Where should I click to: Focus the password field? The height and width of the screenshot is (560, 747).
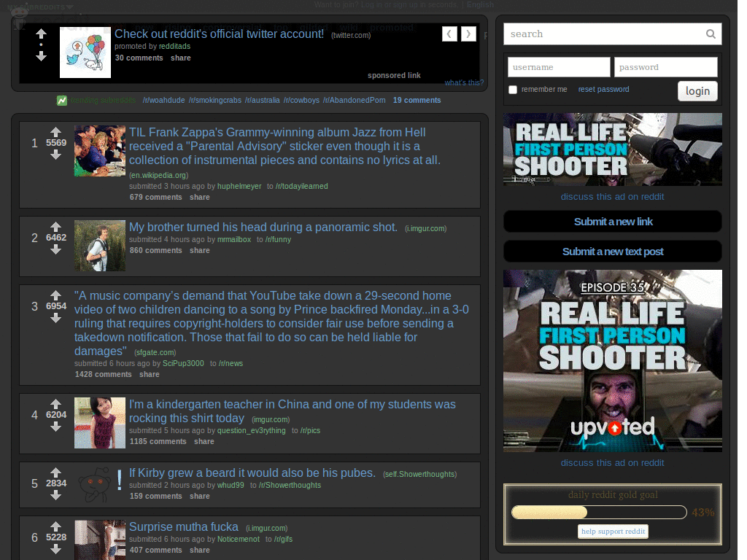tap(665, 67)
